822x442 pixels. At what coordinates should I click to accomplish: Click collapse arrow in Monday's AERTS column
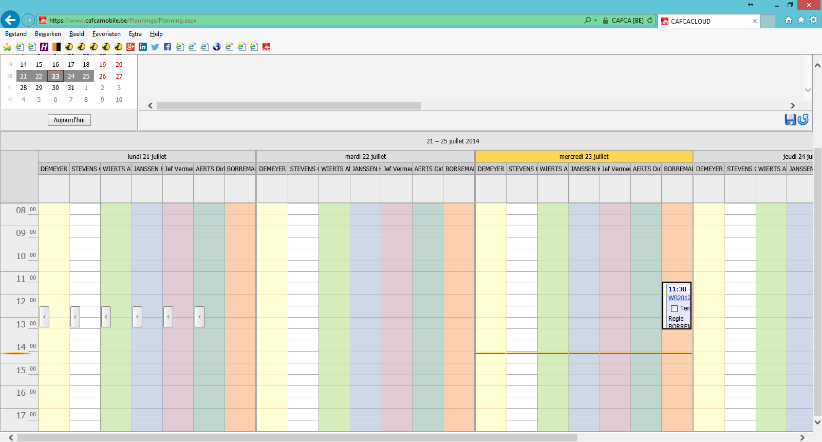pos(199,317)
